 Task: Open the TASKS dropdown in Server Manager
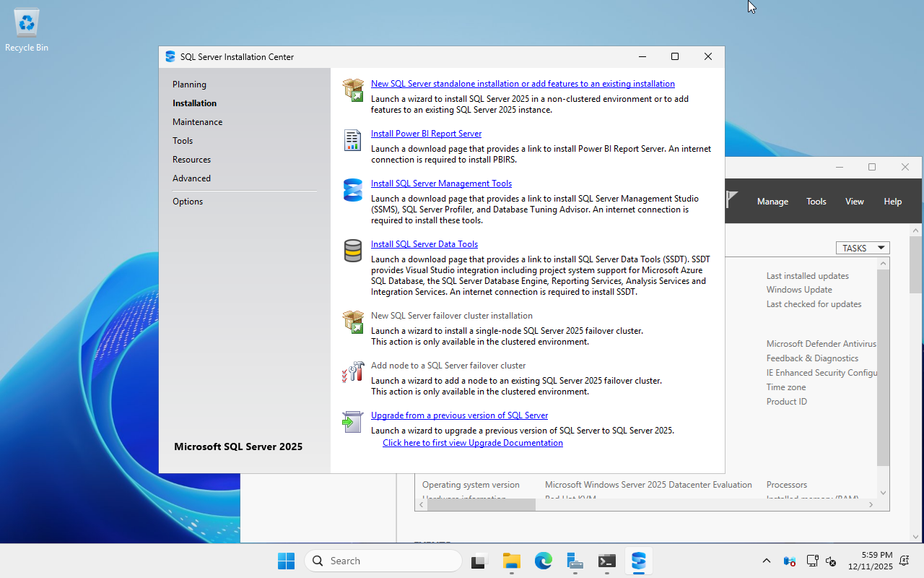coord(863,248)
